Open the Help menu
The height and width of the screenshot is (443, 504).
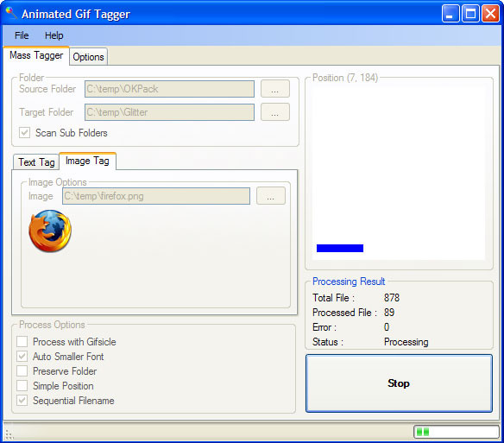[54, 35]
